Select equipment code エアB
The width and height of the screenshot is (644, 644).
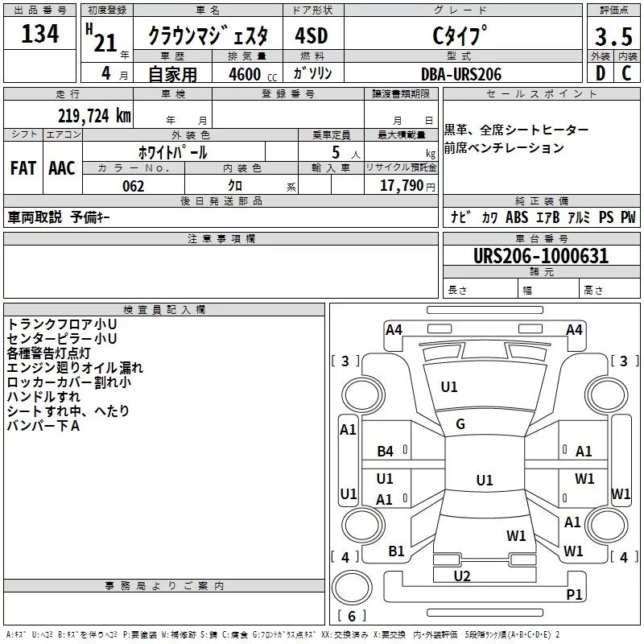(x=547, y=217)
